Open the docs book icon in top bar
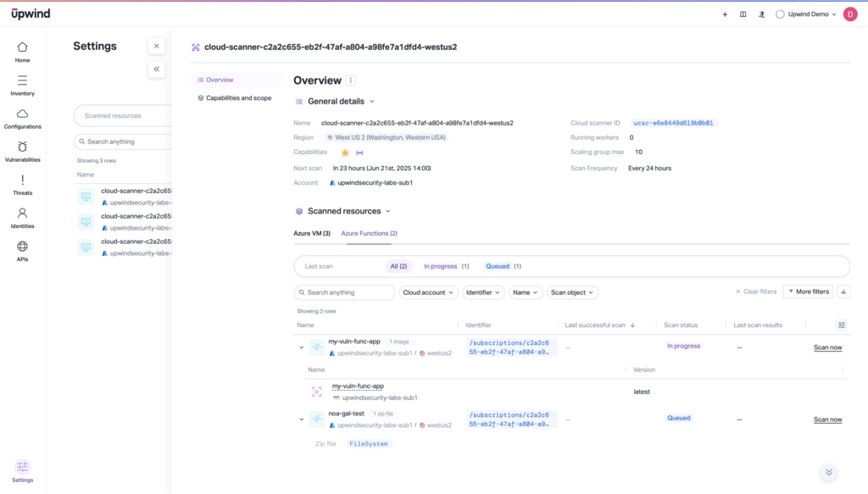 tap(743, 14)
